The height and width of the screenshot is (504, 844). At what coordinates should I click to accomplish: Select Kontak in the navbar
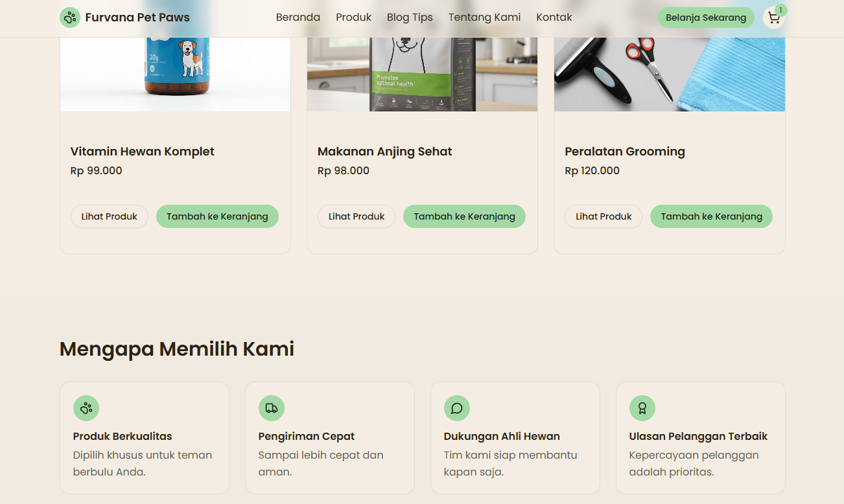click(x=554, y=17)
